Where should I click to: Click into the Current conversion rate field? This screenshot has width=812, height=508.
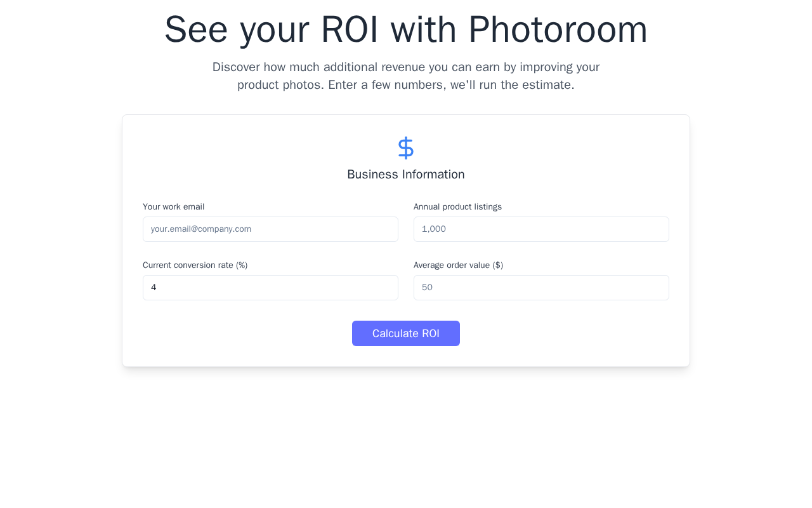pyautogui.click(x=270, y=288)
